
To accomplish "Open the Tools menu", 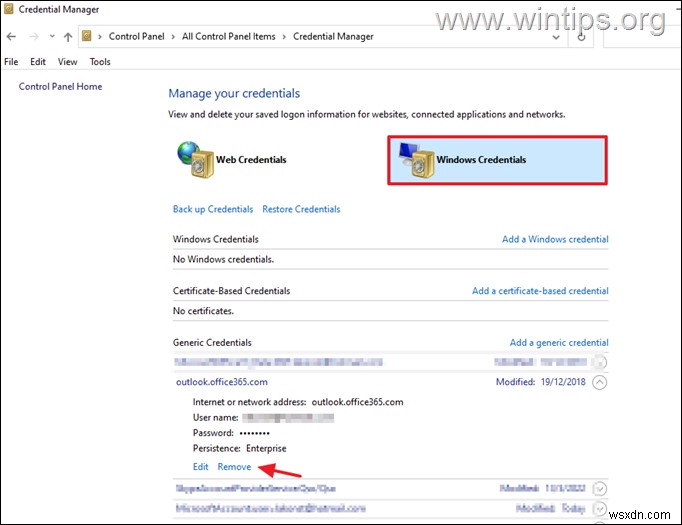I will (100, 62).
